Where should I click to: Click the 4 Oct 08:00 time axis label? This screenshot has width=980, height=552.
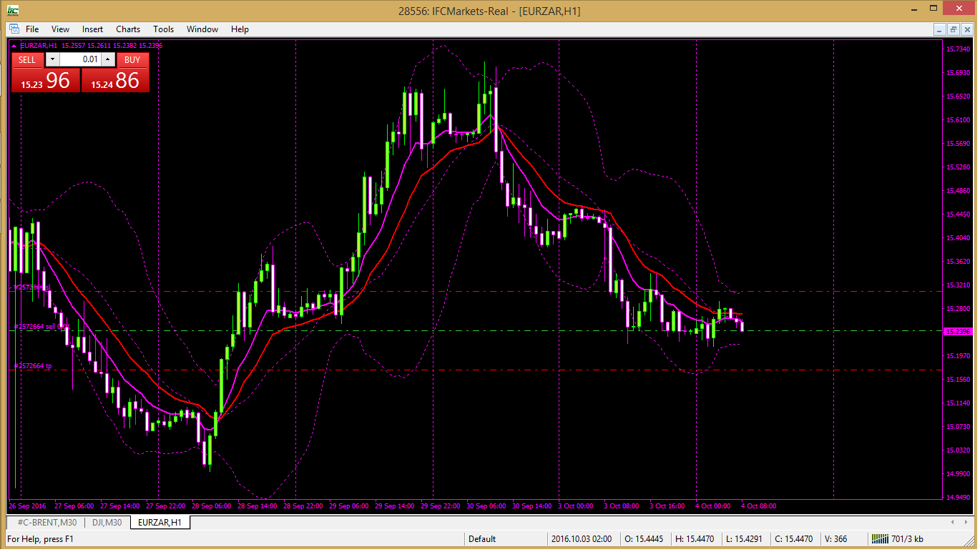758,506
